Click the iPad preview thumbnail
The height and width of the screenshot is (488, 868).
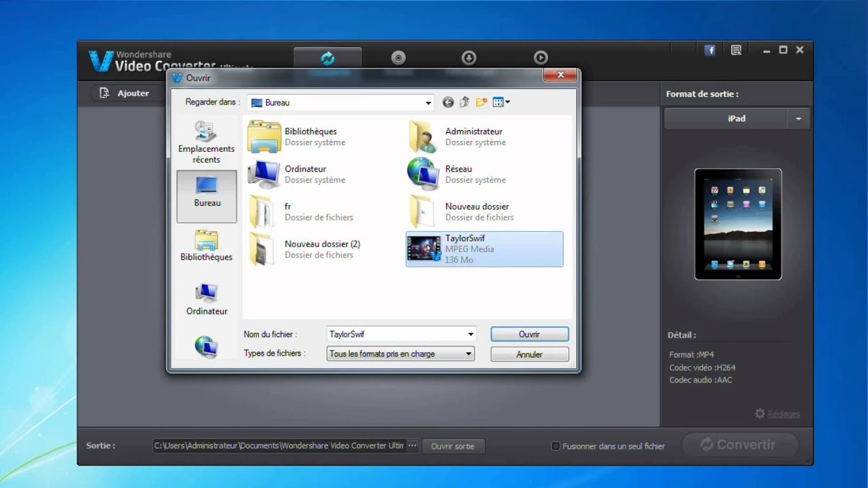pos(738,224)
